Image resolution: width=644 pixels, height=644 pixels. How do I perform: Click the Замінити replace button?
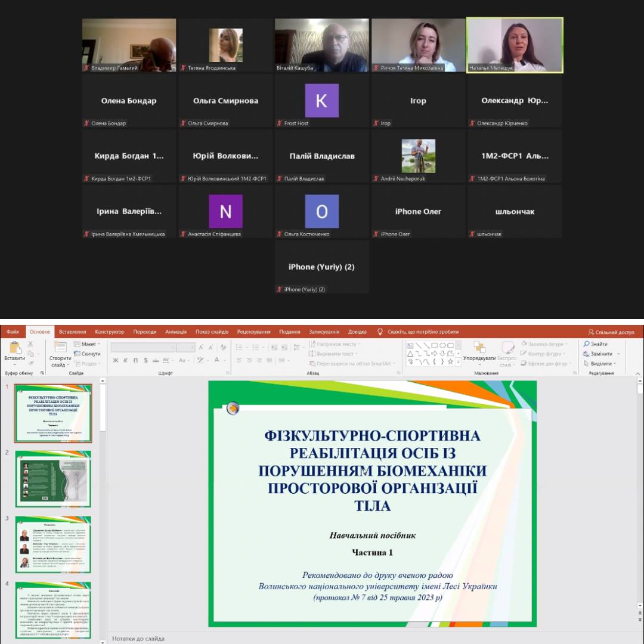click(x=601, y=354)
